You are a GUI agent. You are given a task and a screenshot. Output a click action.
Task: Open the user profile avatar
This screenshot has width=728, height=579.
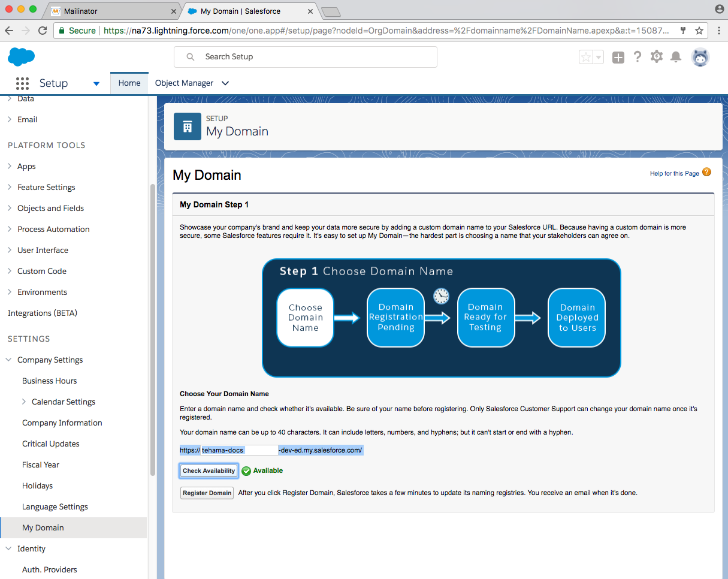pos(700,57)
